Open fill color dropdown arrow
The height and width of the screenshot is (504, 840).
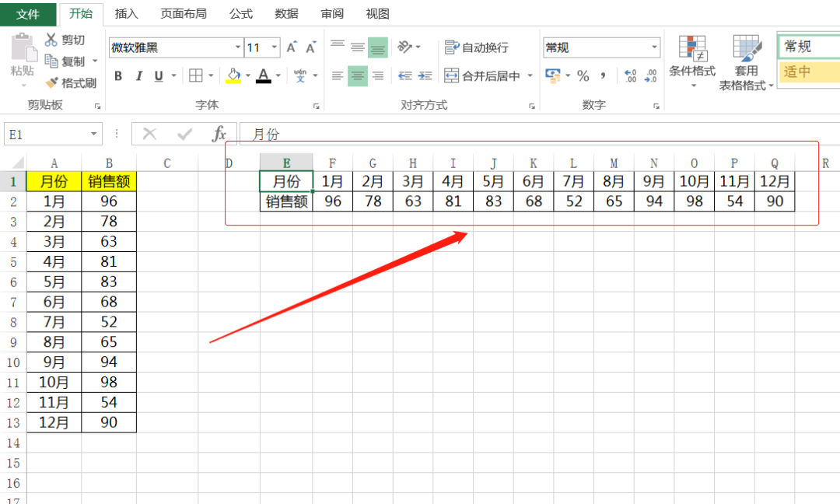(247, 76)
